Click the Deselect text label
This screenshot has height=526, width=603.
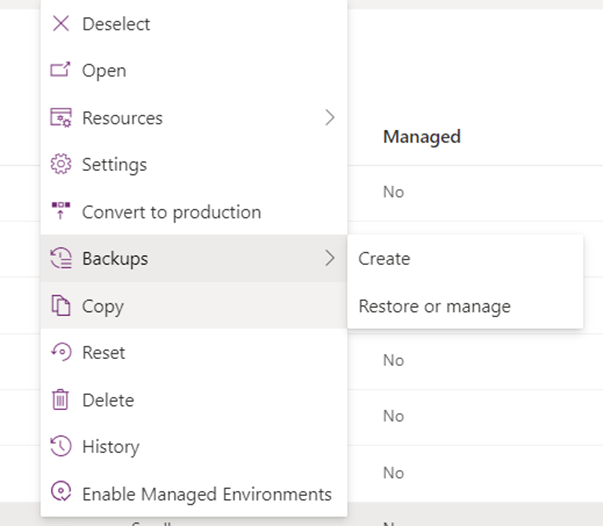tap(117, 23)
